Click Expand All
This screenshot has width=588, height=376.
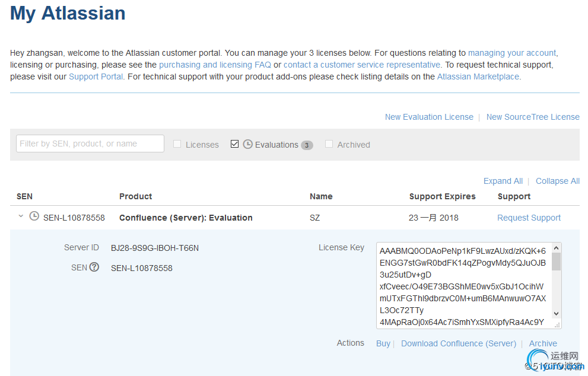(x=503, y=181)
